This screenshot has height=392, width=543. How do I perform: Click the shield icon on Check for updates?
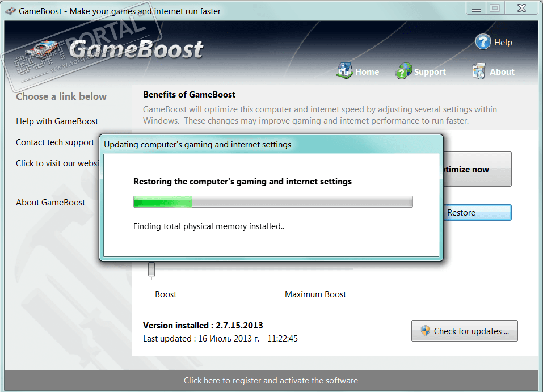tap(425, 331)
